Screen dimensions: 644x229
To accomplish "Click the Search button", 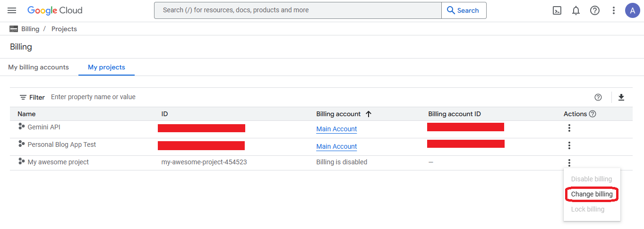I will click(x=463, y=10).
